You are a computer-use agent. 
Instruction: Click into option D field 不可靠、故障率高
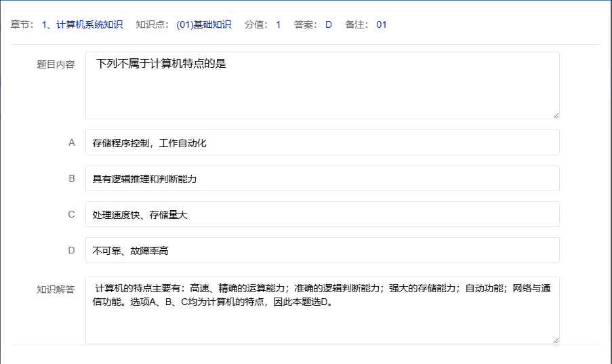pyautogui.click(x=322, y=251)
